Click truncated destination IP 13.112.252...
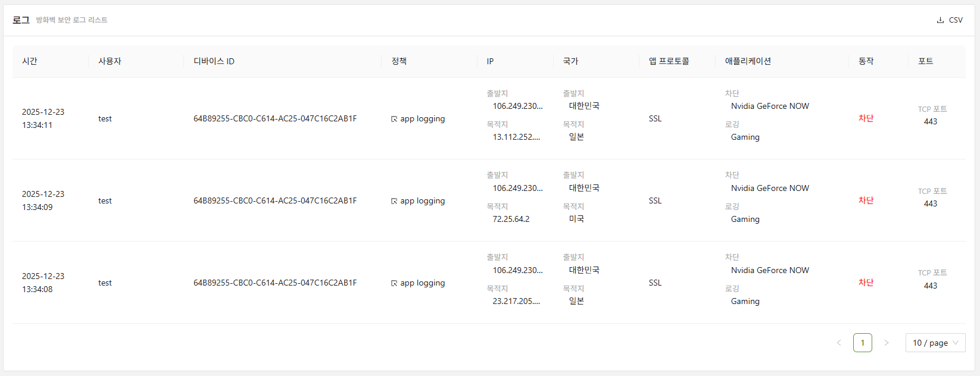The image size is (980, 376). (516, 137)
